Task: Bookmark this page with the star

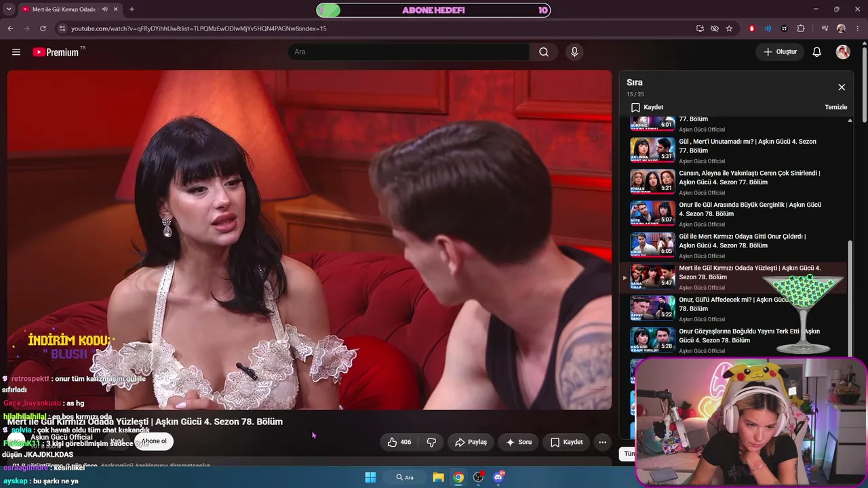Action: (729, 28)
